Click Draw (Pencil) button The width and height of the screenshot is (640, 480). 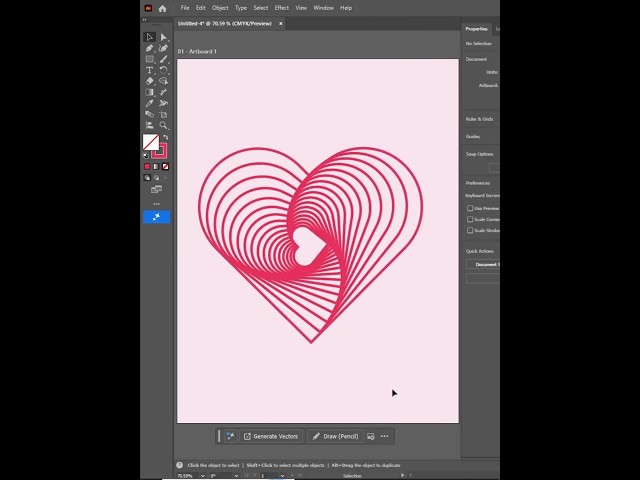(336, 436)
